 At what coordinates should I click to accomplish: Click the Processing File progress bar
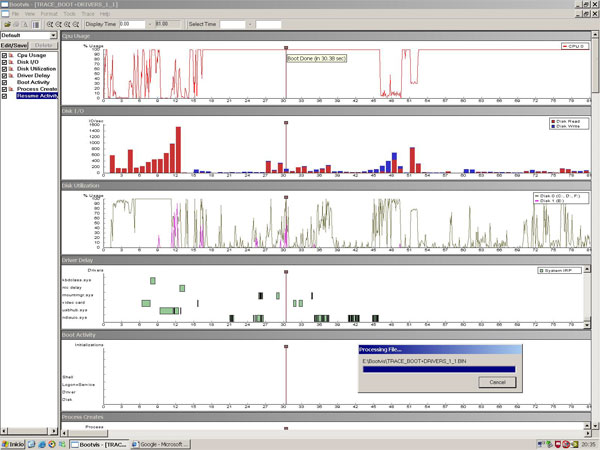click(x=438, y=369)
